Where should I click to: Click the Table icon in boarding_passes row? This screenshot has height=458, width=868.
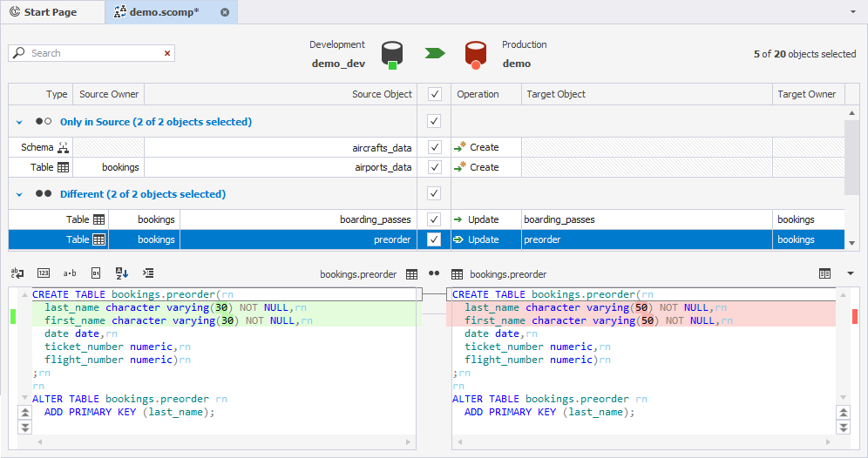[99, 219]
